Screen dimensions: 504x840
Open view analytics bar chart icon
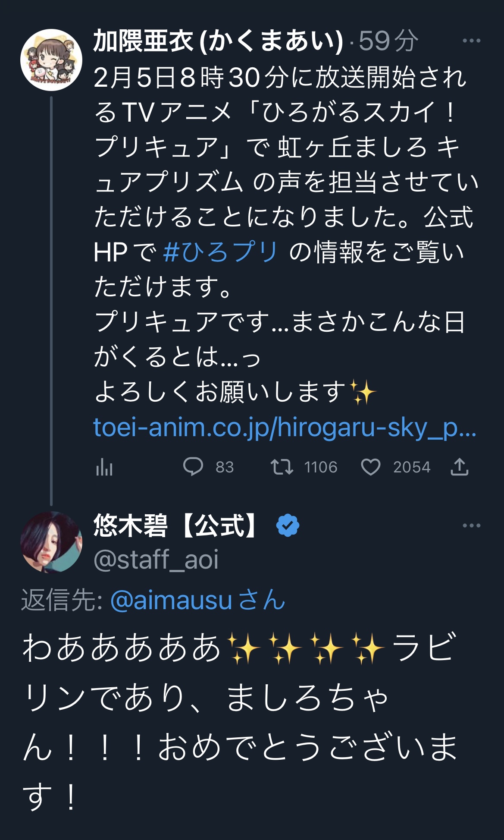(x=104, y=467)
